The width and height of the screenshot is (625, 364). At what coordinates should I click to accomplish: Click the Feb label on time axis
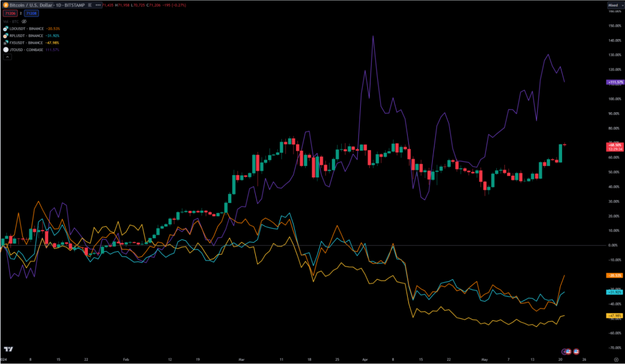pos(126,359)
